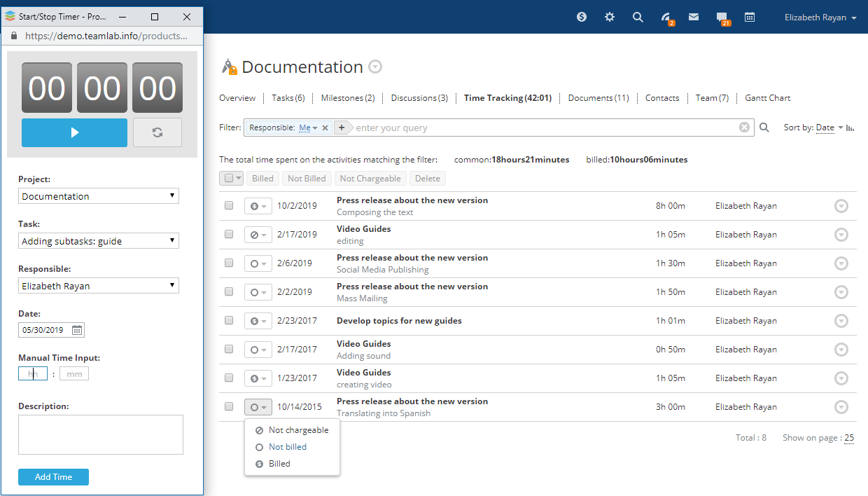Click the Description text area

pos(101,434)
